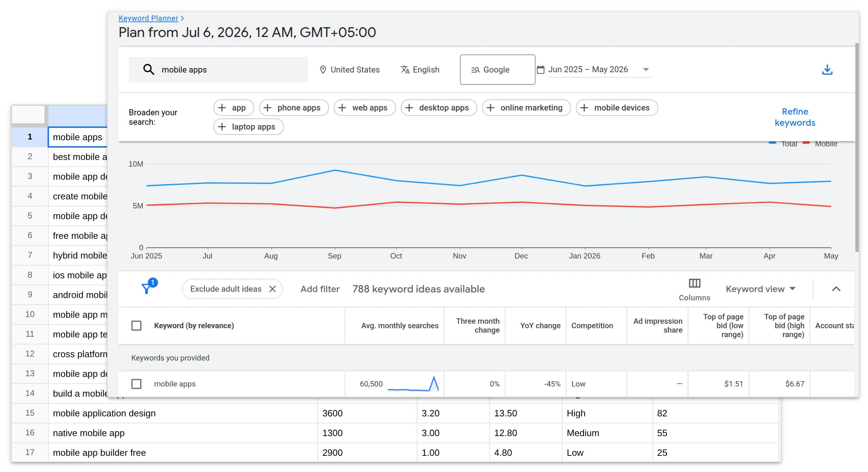This screenshot has height=472, width=868.
Task: Click the '788 keyword ideas available' text
Action: [x=418, y=289]
